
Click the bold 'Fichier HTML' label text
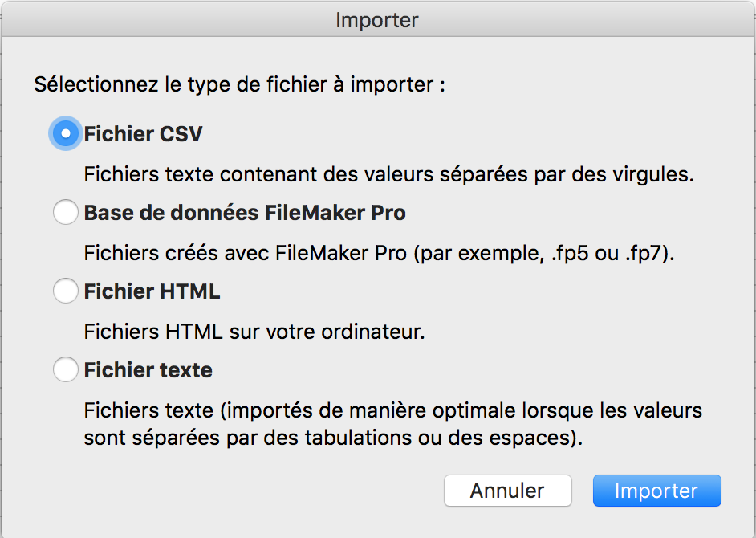pos(152,291)
